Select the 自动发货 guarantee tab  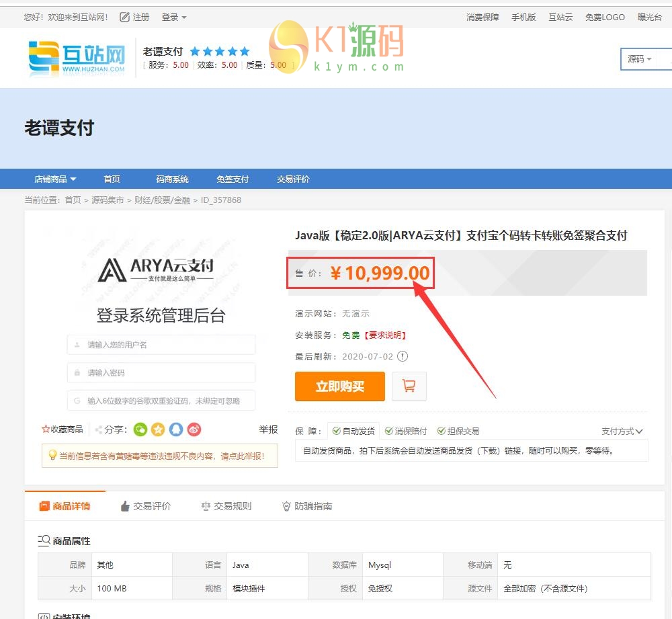click(x=353, y=431)
